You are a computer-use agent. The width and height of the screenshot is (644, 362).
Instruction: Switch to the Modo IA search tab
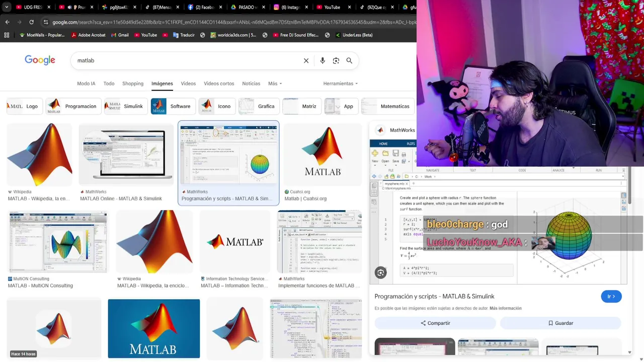pyautogui.click(x=86, y=83)
